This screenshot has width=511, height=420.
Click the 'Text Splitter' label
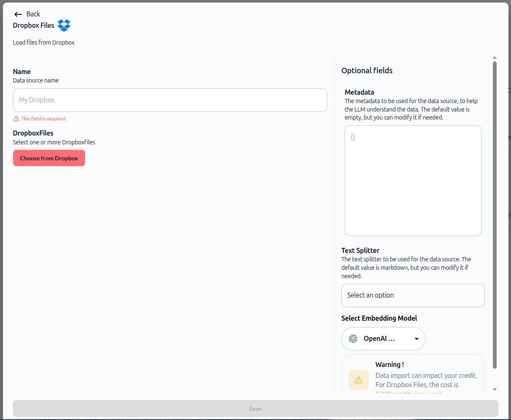360,250
